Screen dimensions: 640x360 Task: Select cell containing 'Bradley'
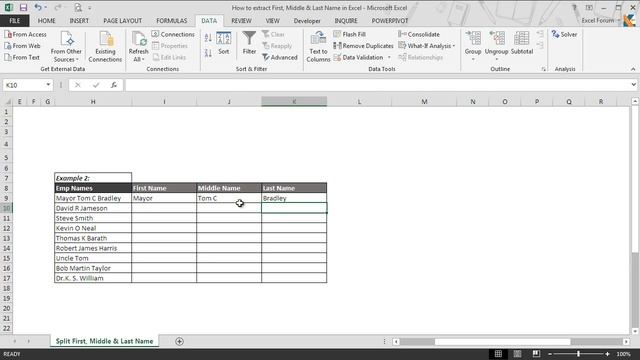click(294, 198)
